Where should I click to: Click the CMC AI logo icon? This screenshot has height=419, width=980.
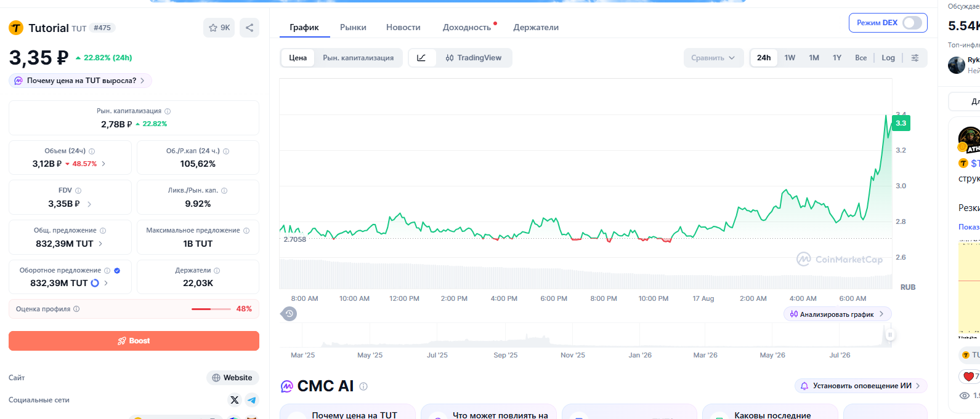[x=287, y=386]
